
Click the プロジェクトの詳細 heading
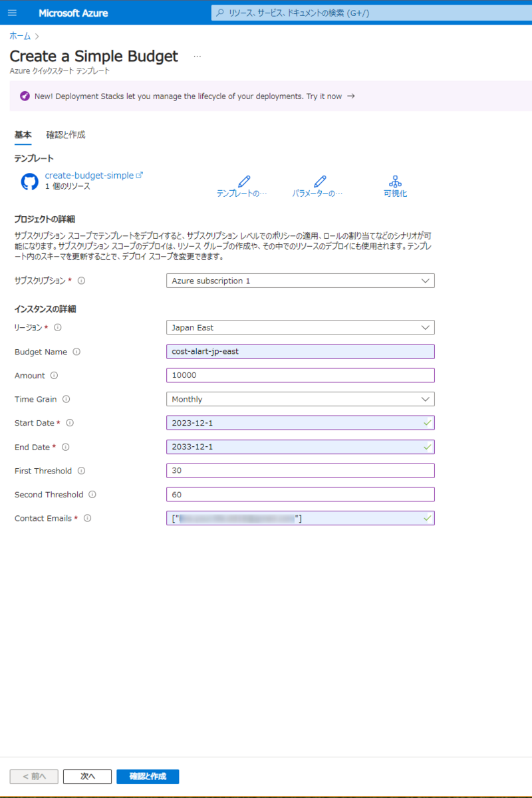[45, 220]
